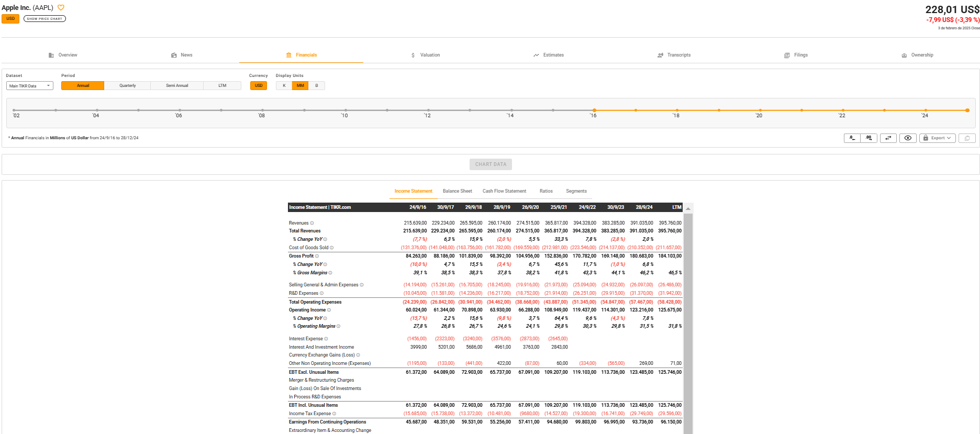Select the Semi Annual period option
The height and width of the screenshot is (434, 980).
click(x=177, y=85)
